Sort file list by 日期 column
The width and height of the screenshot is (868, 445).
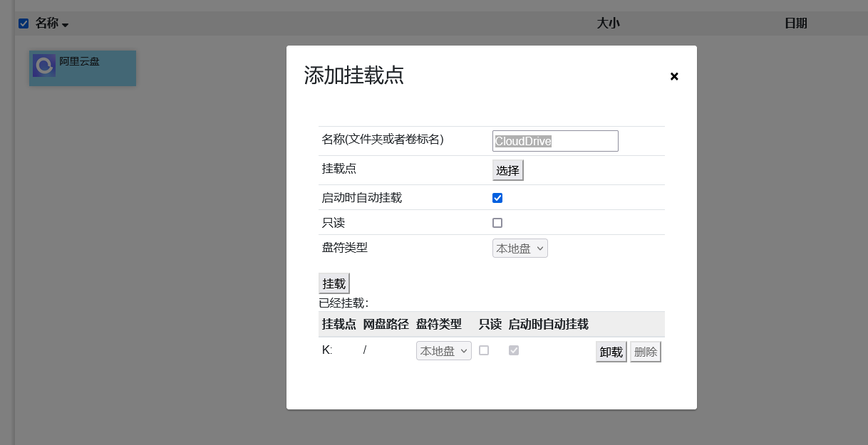tap(796, 23)
